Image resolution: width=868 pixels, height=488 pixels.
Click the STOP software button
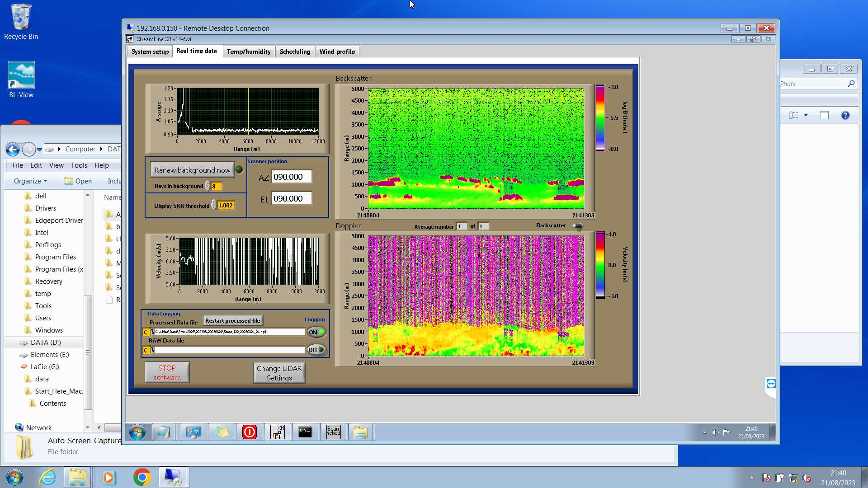167,373
